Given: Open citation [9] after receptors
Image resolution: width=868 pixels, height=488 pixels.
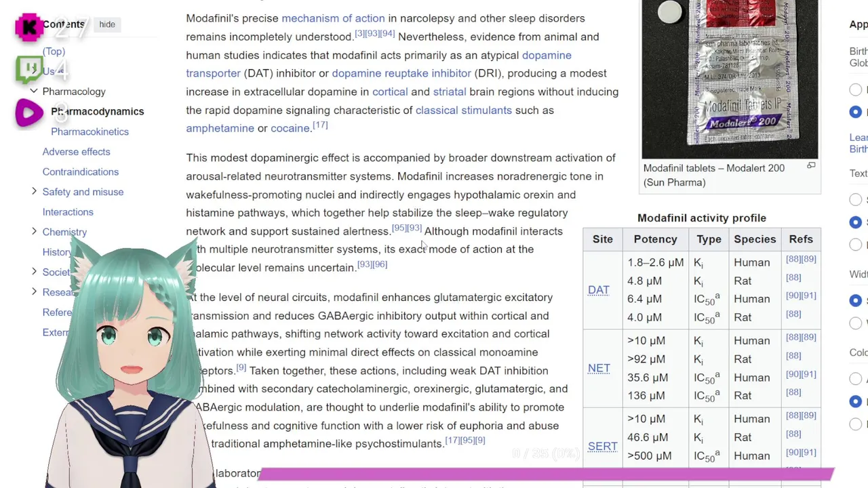Looking at the screenshot, I should pyautogui.click(x=241, y=367).
